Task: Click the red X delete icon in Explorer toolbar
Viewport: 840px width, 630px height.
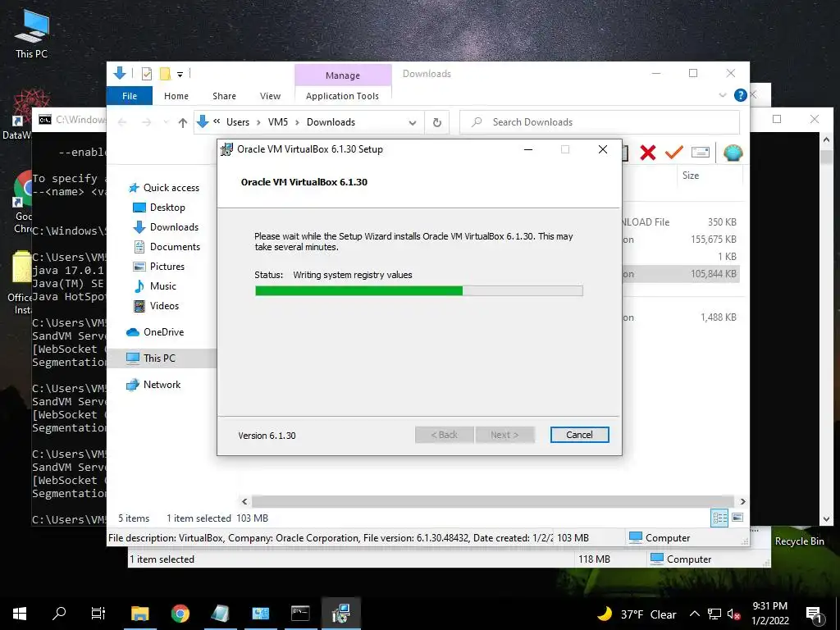Action: [648, 153]
